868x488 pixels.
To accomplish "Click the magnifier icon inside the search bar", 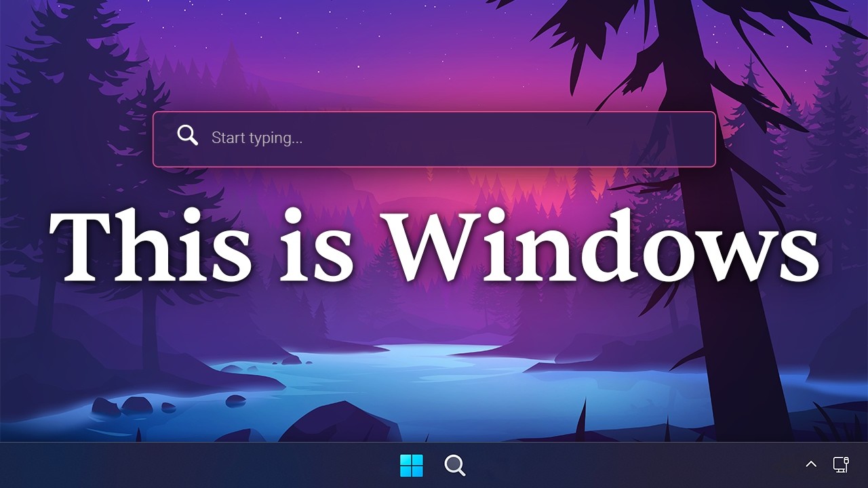I will click(188, 136).
